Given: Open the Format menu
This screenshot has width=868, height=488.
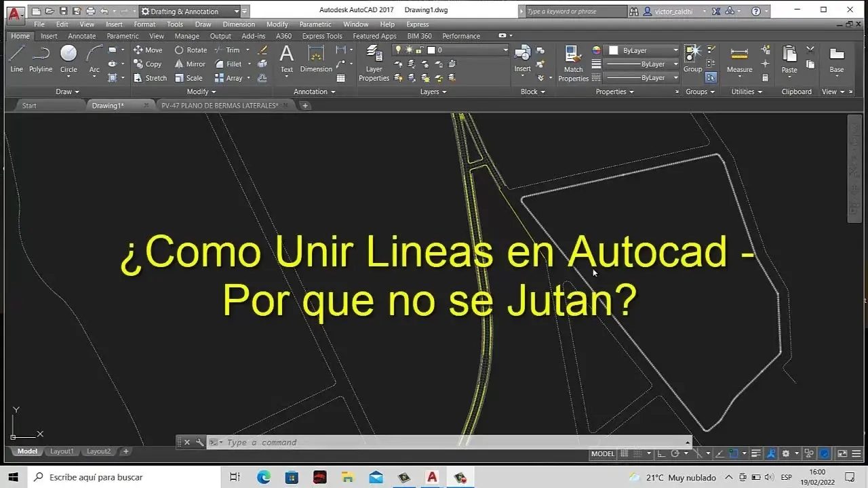Looking at the screenshot, I should click(144, 24).
